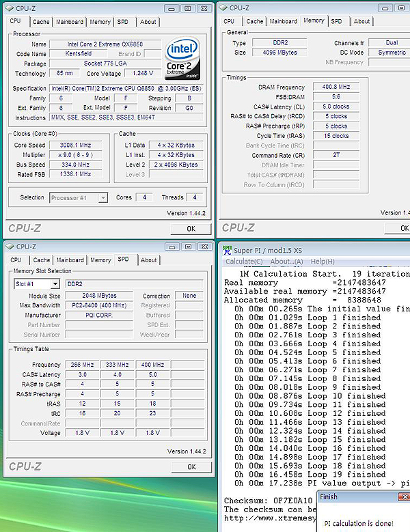Click the Package field Socket 775 LGA

pos(105,64)
